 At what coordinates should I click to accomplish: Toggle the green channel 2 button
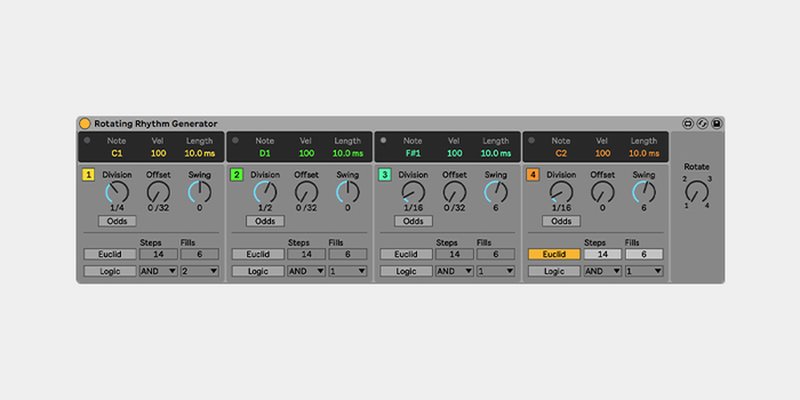(x=237, y=175)
